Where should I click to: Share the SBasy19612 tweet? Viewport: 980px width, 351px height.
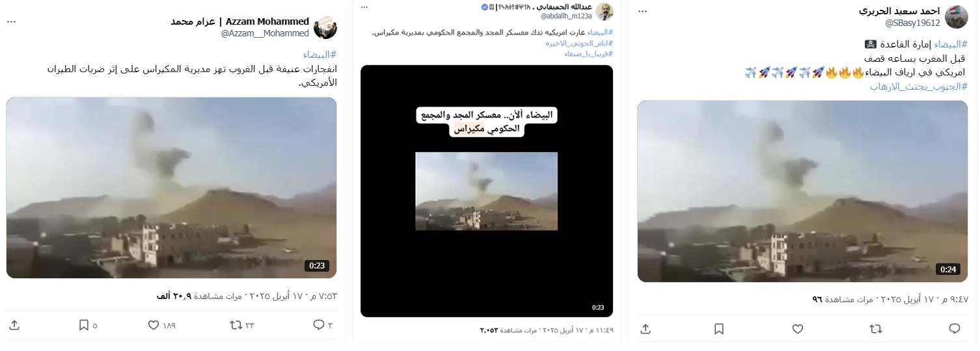(x=646, y=329)
